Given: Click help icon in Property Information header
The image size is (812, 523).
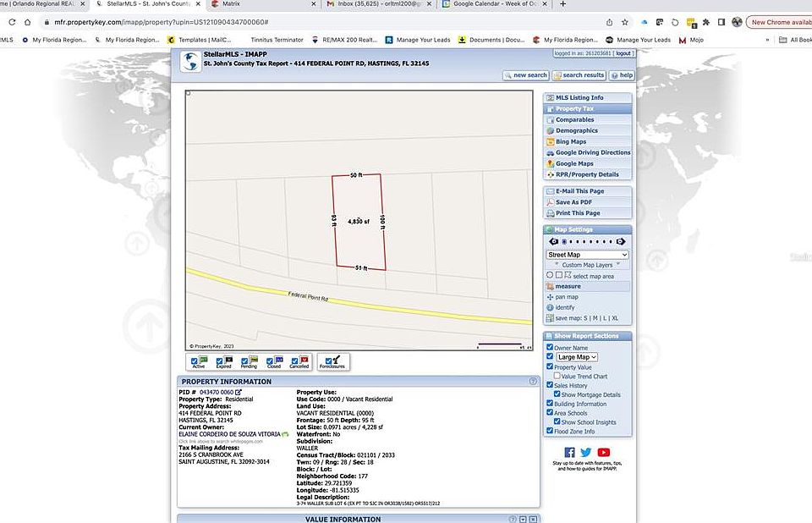Looking at the screenshot, I should [x=533, y=382].
